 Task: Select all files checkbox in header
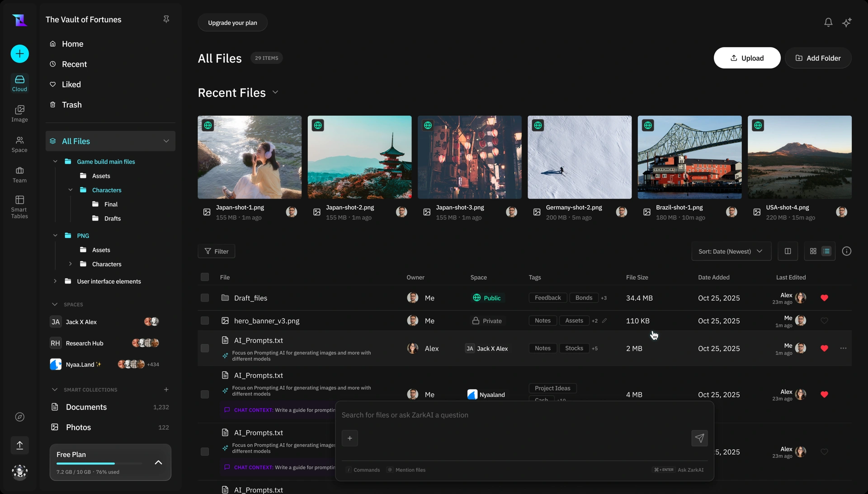[x=205, y=277]
